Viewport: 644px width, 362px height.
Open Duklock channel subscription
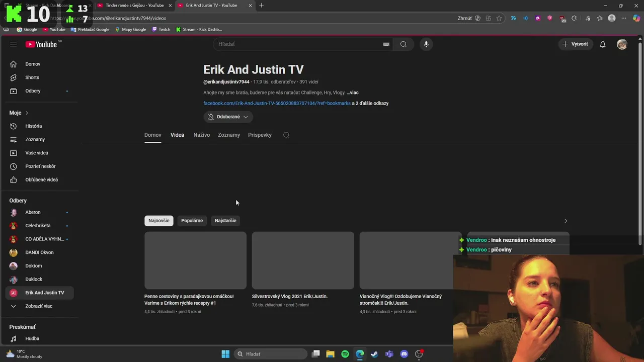39,279
